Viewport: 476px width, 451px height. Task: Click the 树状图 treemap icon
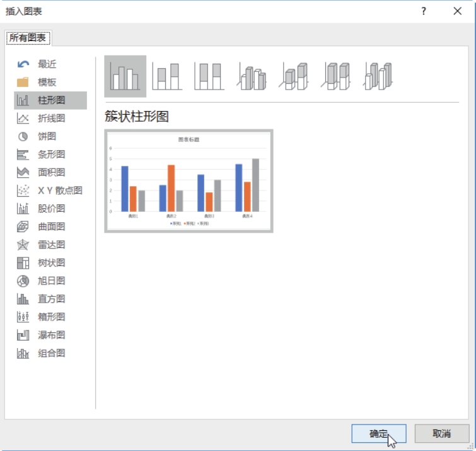pos(23,262)
